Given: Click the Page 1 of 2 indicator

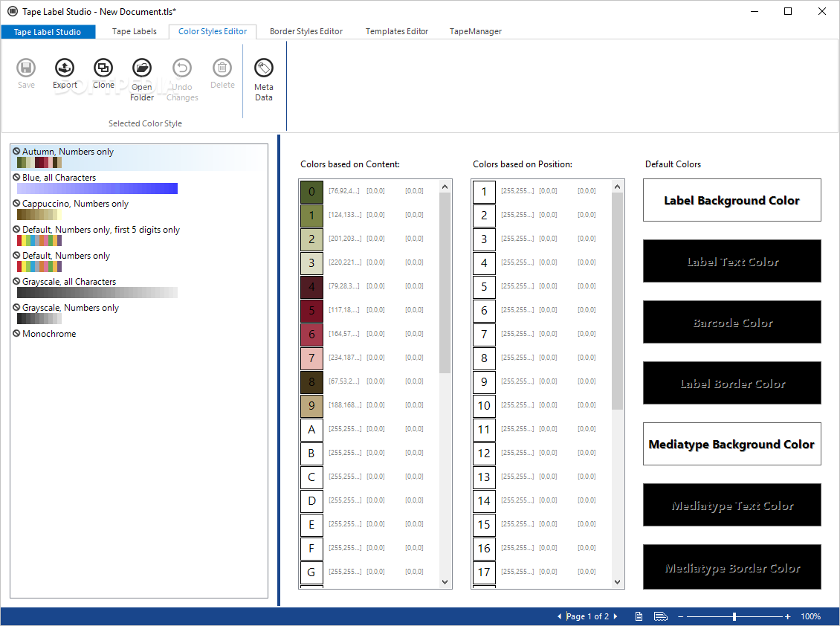Looking at the screenshot, I should coord(587,616).
